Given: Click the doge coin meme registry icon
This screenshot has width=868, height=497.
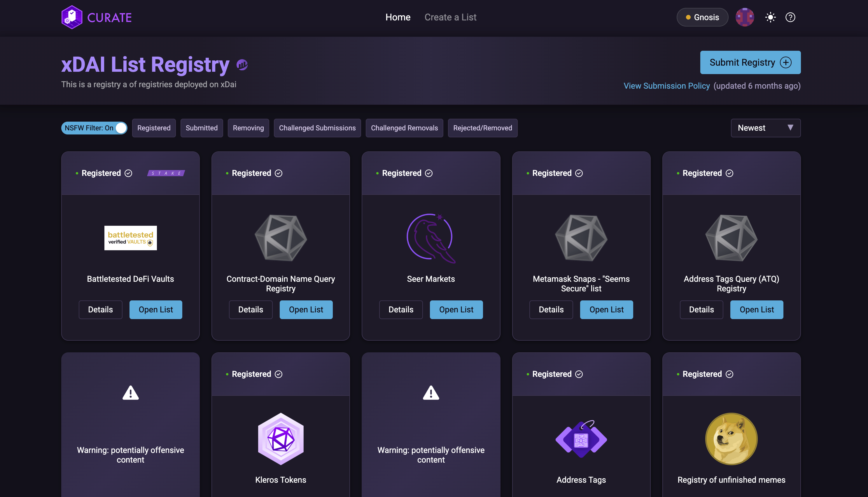Looking at the screenshot, I should pos(731,439).
